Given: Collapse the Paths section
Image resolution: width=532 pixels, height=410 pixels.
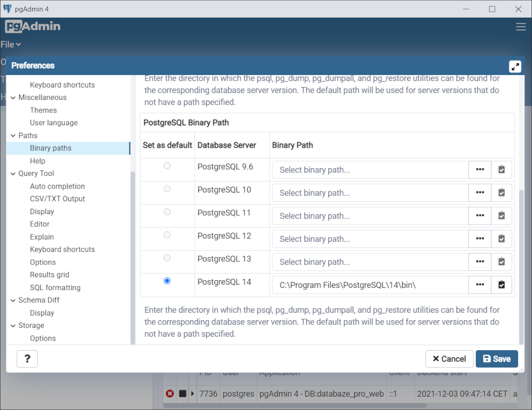Looking at the screenshot, I should point(13,135).
